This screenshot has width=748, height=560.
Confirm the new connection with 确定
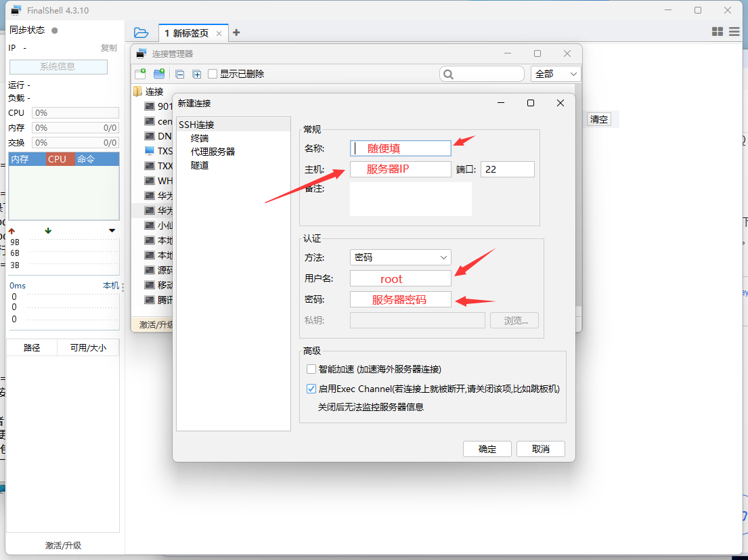point(487,449)
